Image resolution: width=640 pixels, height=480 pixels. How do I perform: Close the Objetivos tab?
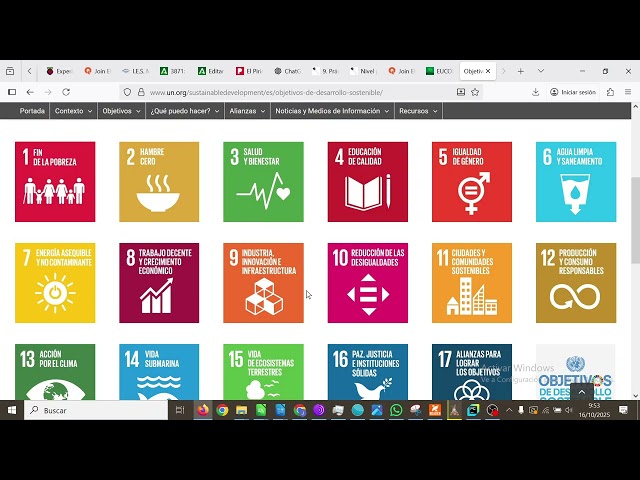click(x=488, y=71)
